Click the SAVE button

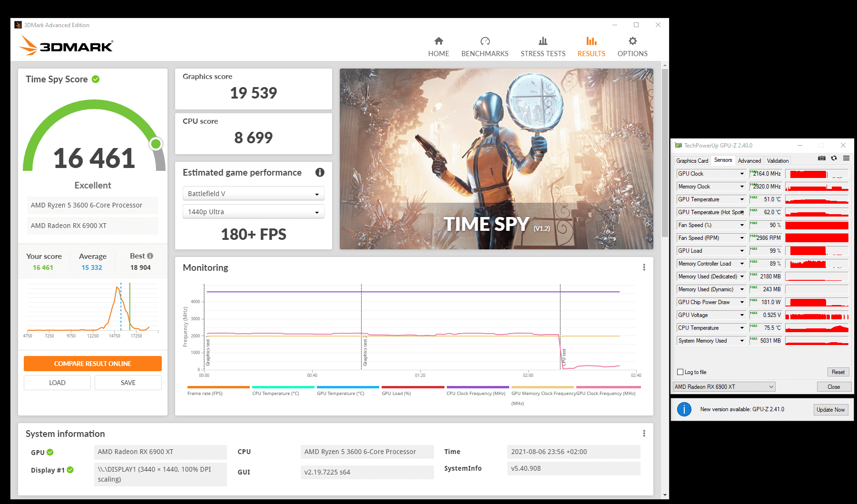(x=128, y=383)
